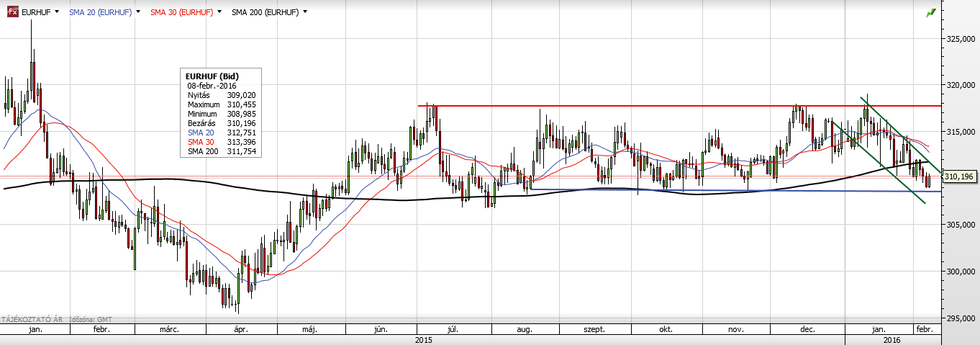The height and width of the screenshot is (345, 980).
Task: Click the 2015 year label on time axis
Action: click(425, 339)
